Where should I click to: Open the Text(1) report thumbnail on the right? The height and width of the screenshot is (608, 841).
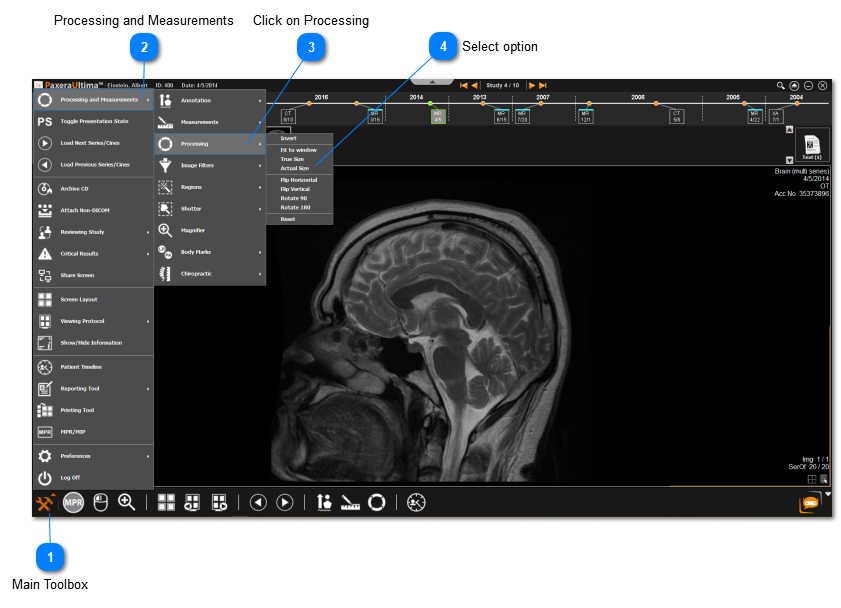point(812,146)
